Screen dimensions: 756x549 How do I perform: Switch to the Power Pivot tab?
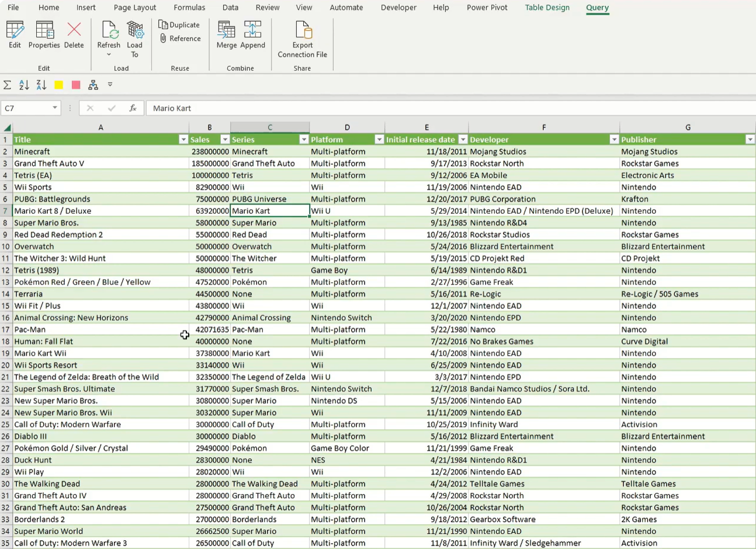point(487,8)
